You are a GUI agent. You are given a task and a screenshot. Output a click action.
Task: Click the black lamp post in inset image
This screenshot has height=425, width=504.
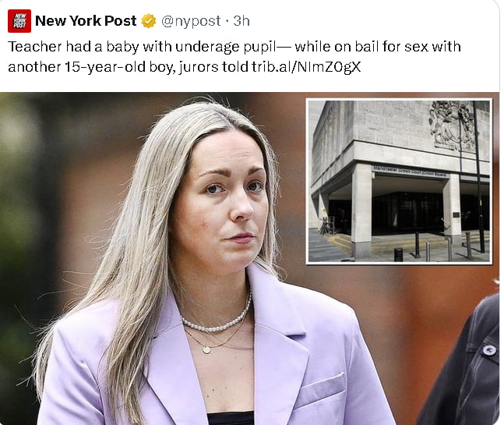[x=478, y=176]
